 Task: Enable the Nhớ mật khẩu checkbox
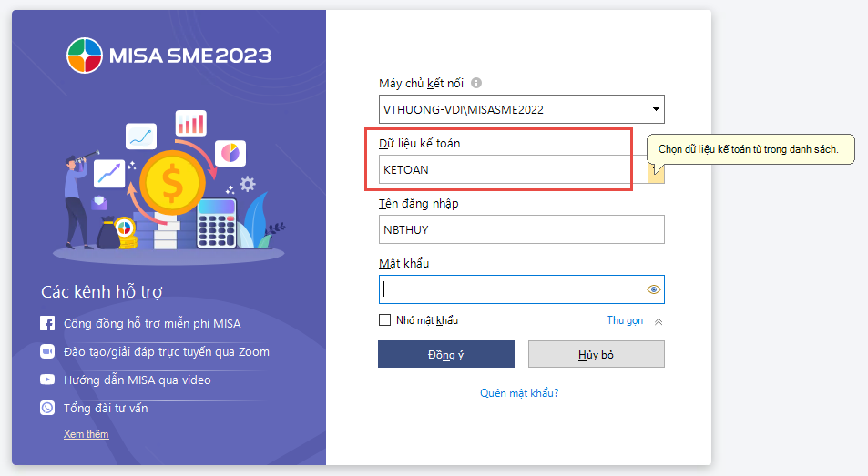(384, 320)
